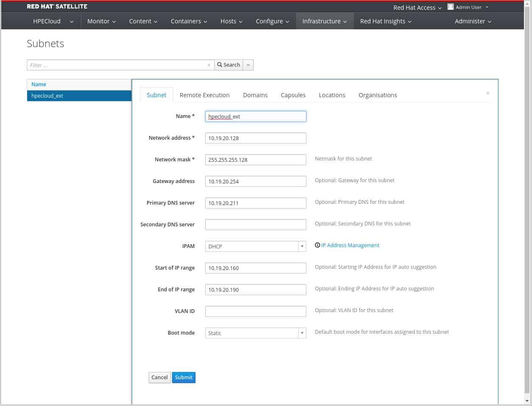Viewport: 532px width, 406px height.
Task: Click the 'Default boot mode for interfaces' help text
Action: [x=382, y=332]
